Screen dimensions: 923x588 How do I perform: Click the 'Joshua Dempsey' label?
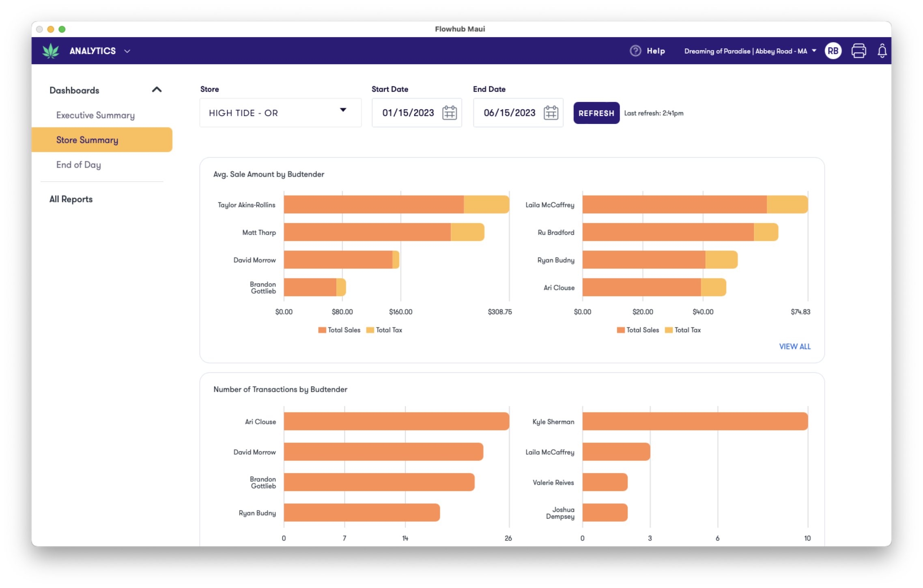560,513
